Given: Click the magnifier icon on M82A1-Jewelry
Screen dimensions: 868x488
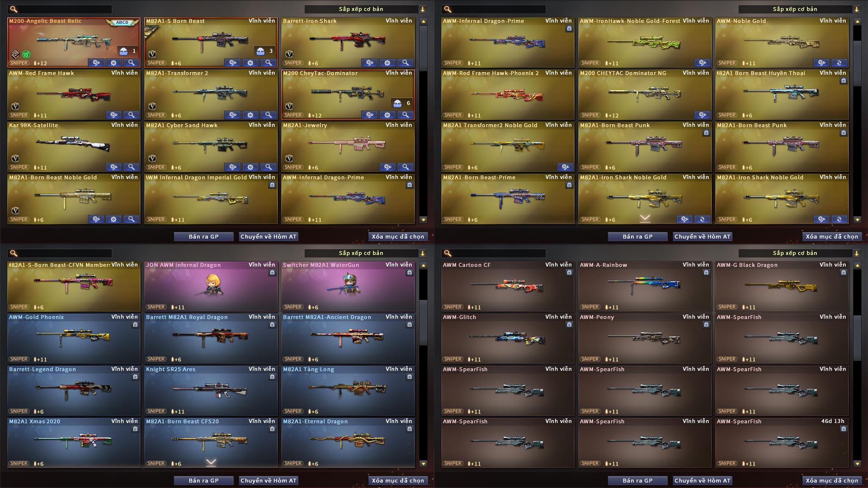Looking at the screenshot, I should 405,167.
